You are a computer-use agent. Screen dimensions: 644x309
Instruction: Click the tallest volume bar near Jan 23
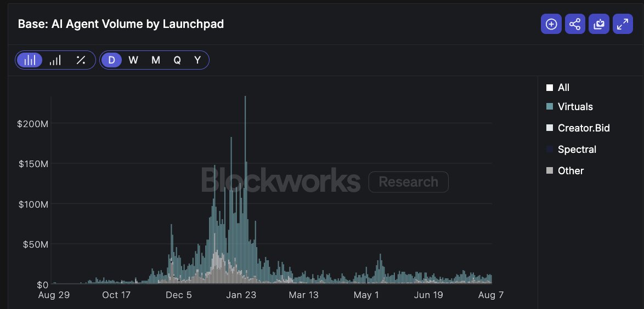pyautogui.click(x=245, y=190)
